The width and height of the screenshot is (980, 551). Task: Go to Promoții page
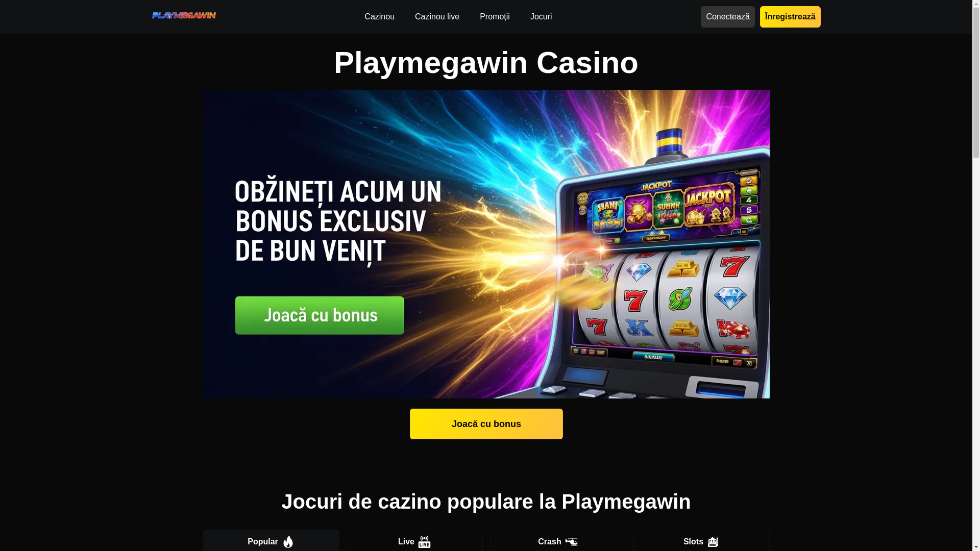495,17
